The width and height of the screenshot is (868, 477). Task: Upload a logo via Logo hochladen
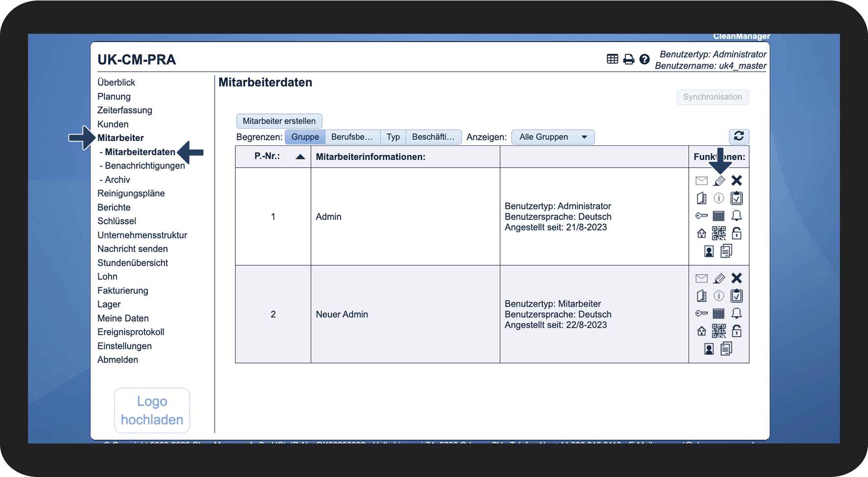coord(152,411)
